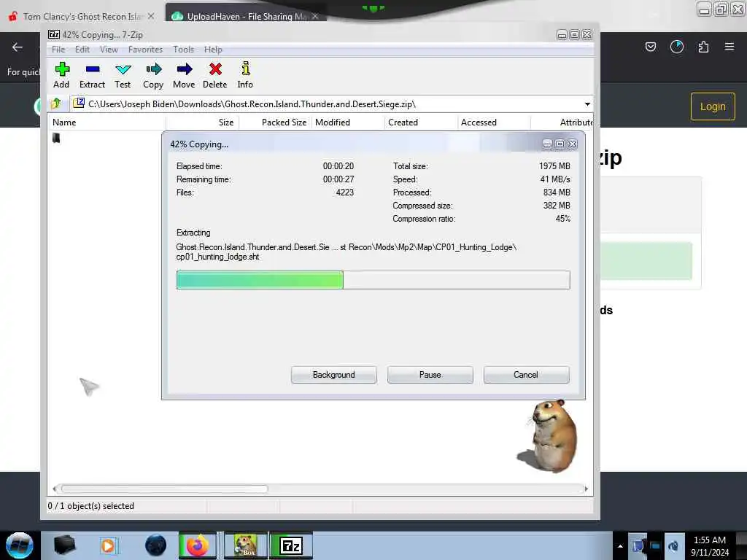Open Firefox from the taskbar
Image resolution: width=747 pixels, height=560 pixels.
[x=197, y=545]
